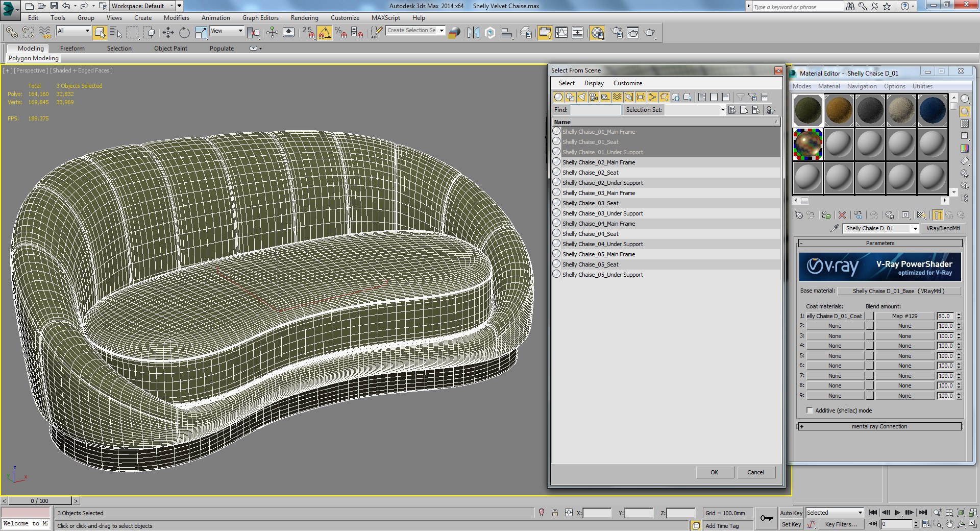The height and width of the screenshot is (531, 980).
Task: Click OK in Select From Scene
Action: click(714, 472)
